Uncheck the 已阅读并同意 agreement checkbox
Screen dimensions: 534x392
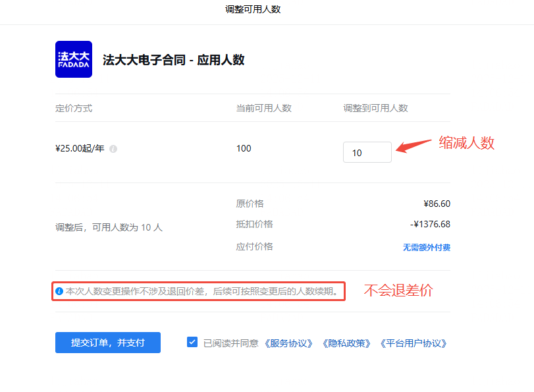(x=192, y=342)
